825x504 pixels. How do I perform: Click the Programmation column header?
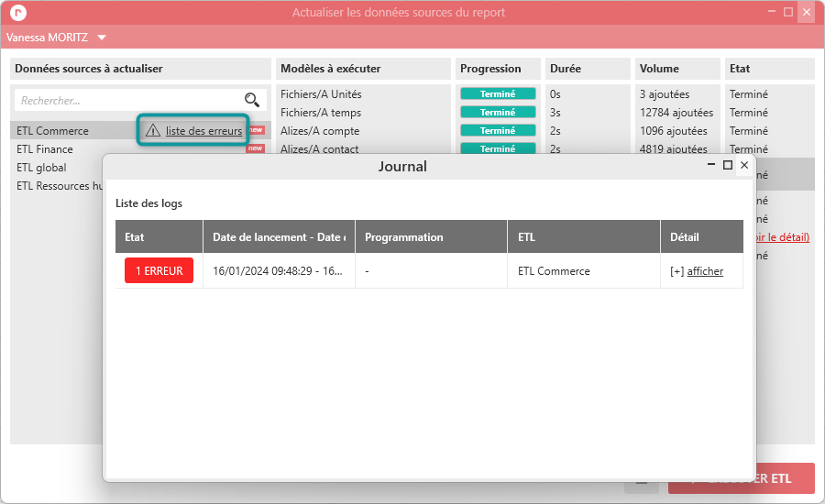(x=403, y=236)
